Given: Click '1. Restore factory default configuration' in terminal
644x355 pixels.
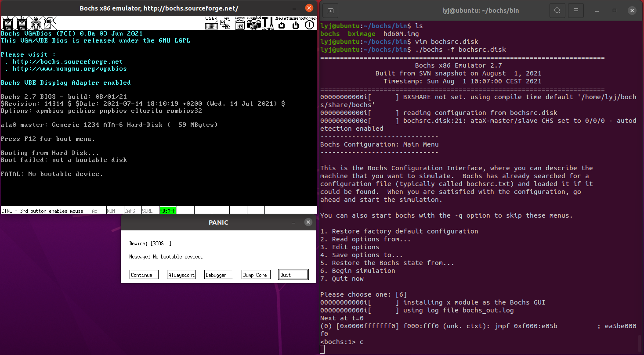Looking at the screenshot, I should (x=399, y=231).
